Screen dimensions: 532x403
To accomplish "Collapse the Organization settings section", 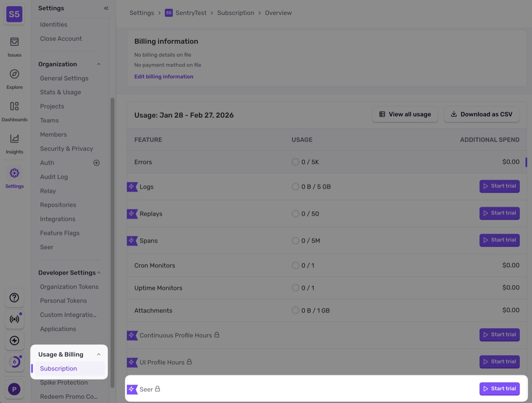I will point(98,64).
